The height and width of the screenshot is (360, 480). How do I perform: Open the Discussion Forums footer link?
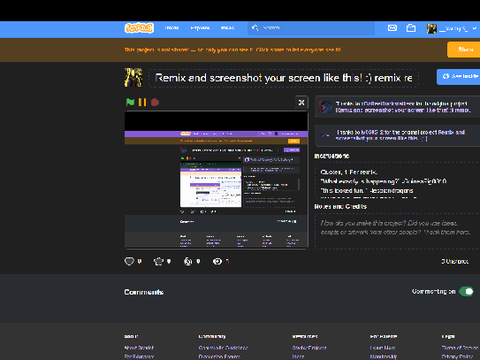tap(219, 356)
